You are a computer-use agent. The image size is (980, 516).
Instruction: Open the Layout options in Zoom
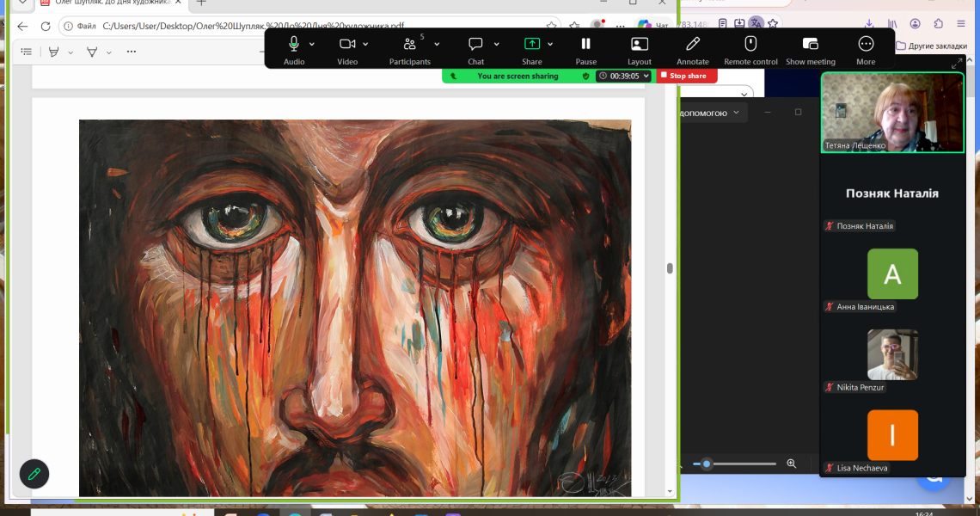tap(640, 50)
